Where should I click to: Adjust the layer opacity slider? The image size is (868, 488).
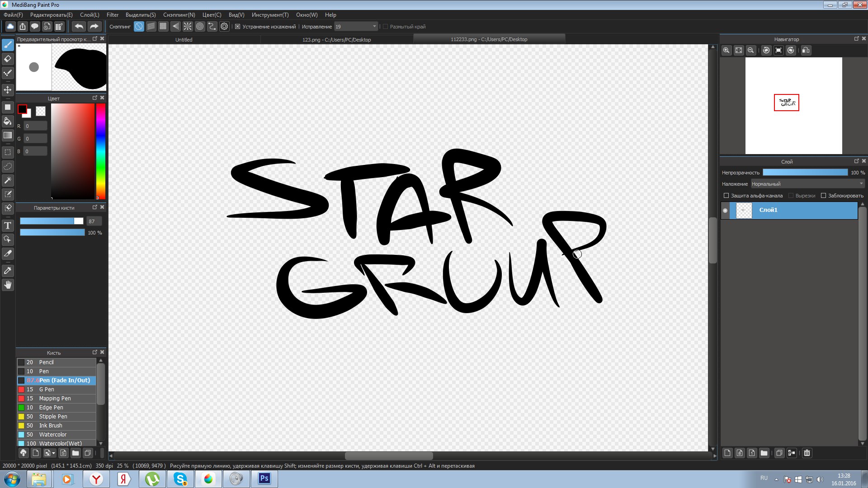[x=805, y=173]
